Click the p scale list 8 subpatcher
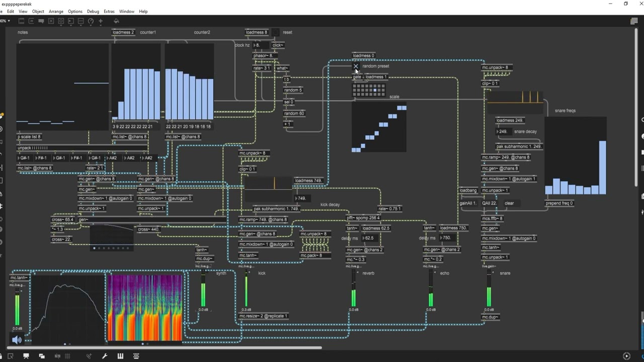 point(29,137)
